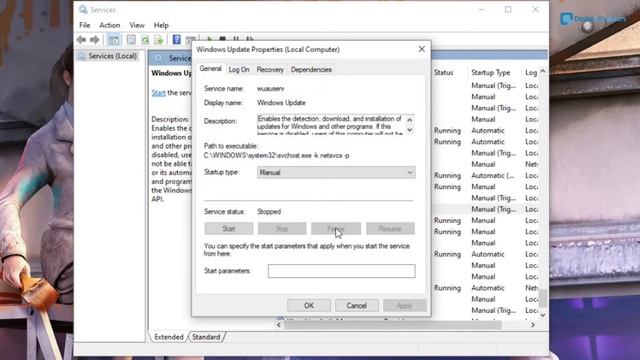Click services list vertical scrollbar down arrow
This screenshot has width=640, height=360.
click(x=543, y=315)
